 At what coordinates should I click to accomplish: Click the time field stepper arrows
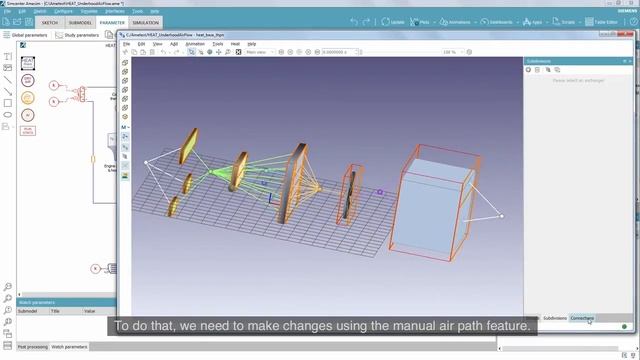pos(356,52)
